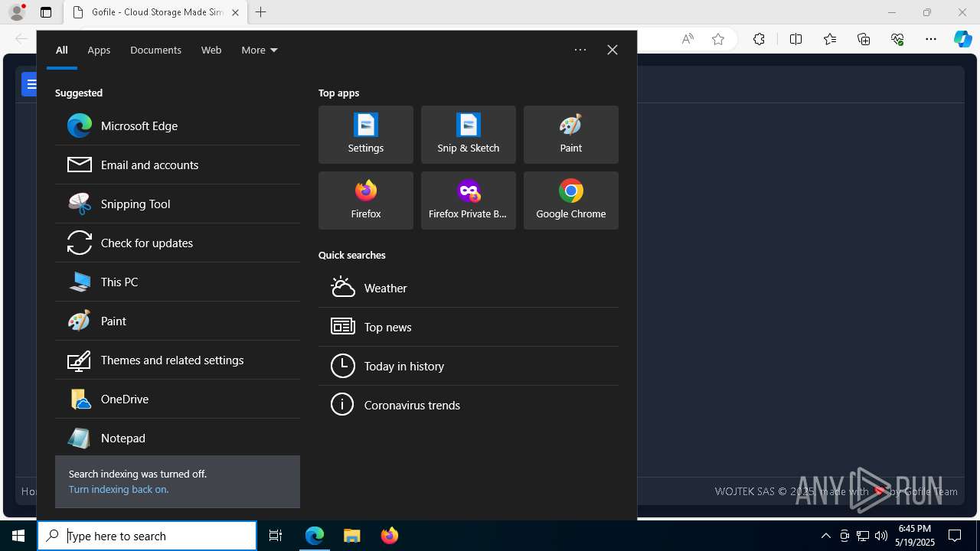The width and height of the screenshot is (980, 551).
Task: Launch Firefox Private Browsing tile
Action: coord(469,201)
